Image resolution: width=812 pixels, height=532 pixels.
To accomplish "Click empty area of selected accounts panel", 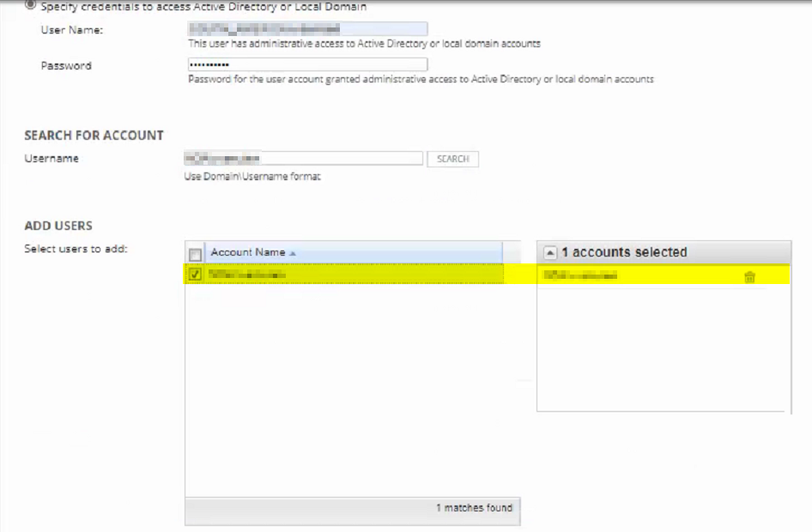I will click(664, 349).
